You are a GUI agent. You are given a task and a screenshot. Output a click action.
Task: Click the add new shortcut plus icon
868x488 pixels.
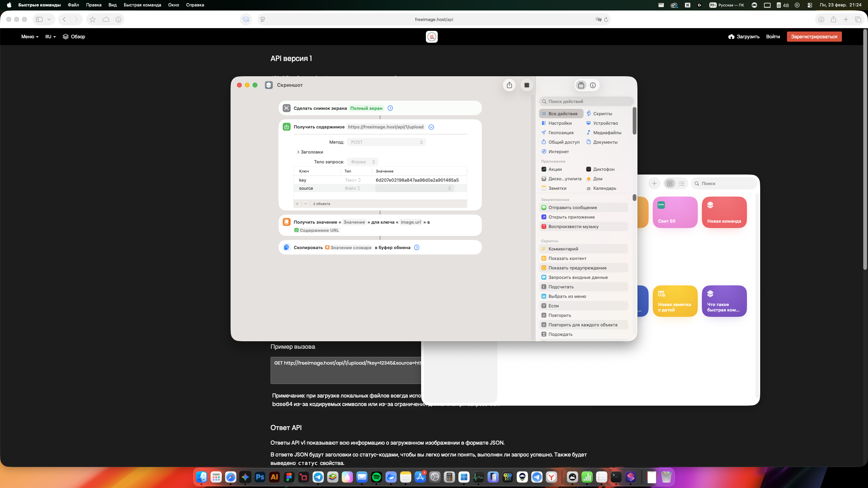click(x=654, y=183)
